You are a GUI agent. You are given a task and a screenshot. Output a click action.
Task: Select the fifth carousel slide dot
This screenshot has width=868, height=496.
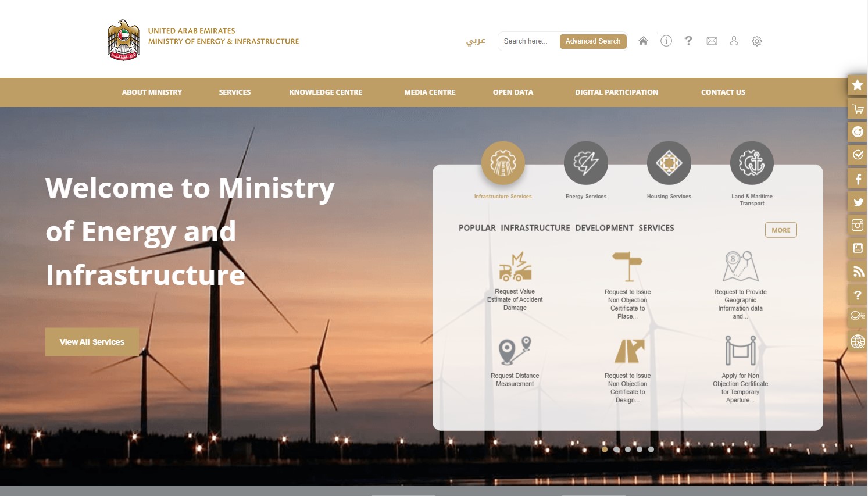[x=651, y=449]
